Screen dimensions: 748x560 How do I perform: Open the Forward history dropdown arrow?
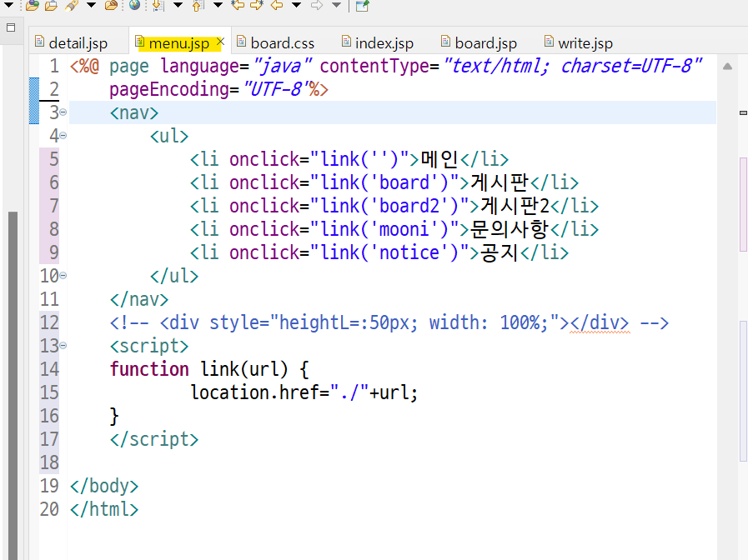click(336, 5)
